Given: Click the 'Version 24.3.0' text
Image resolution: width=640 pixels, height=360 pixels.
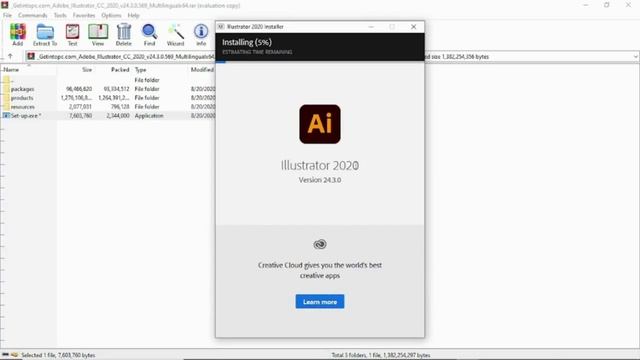Looking at the screenshot, I should (x=320, y=180).
